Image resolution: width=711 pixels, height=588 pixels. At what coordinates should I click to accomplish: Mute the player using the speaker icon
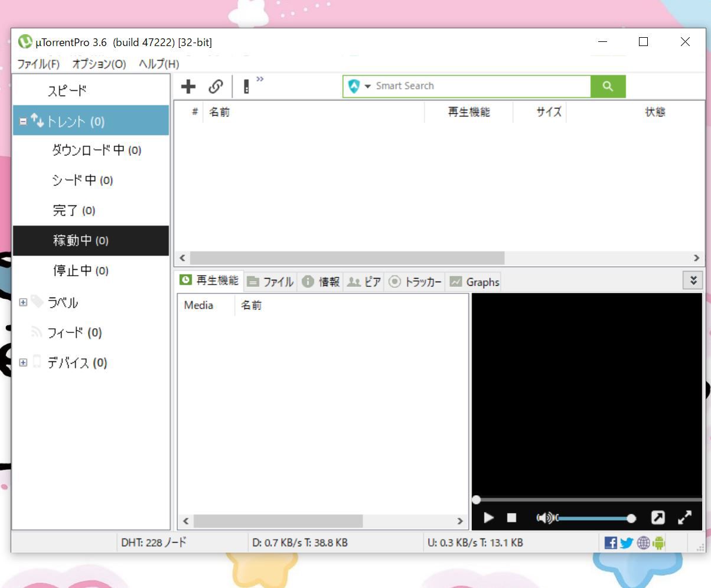point(546,518)
